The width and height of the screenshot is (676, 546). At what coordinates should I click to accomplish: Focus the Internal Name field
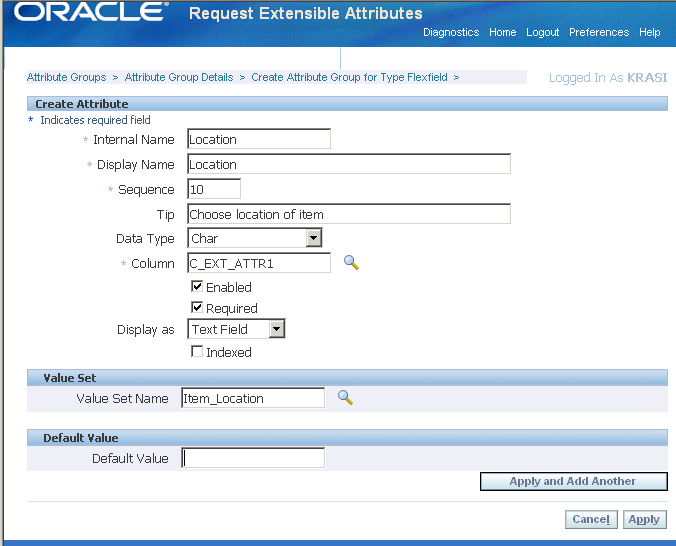pyautogui.click(x=259, y=139)
